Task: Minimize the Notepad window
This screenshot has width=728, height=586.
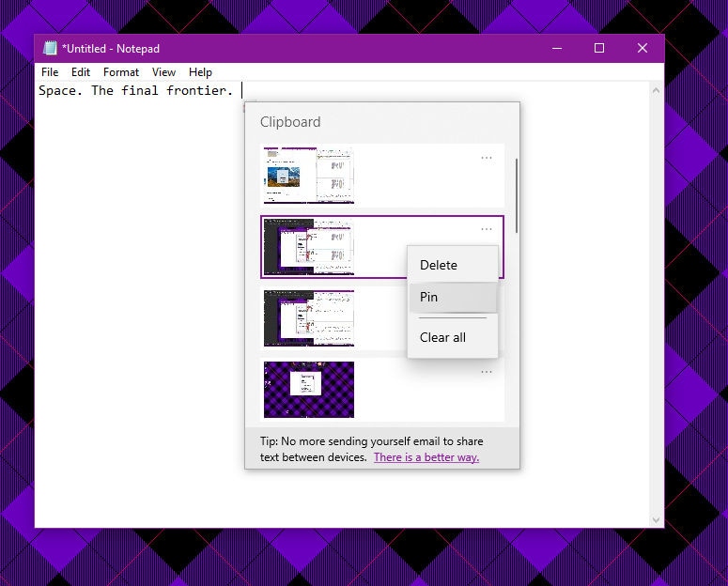Action: [x=556, y=49]
